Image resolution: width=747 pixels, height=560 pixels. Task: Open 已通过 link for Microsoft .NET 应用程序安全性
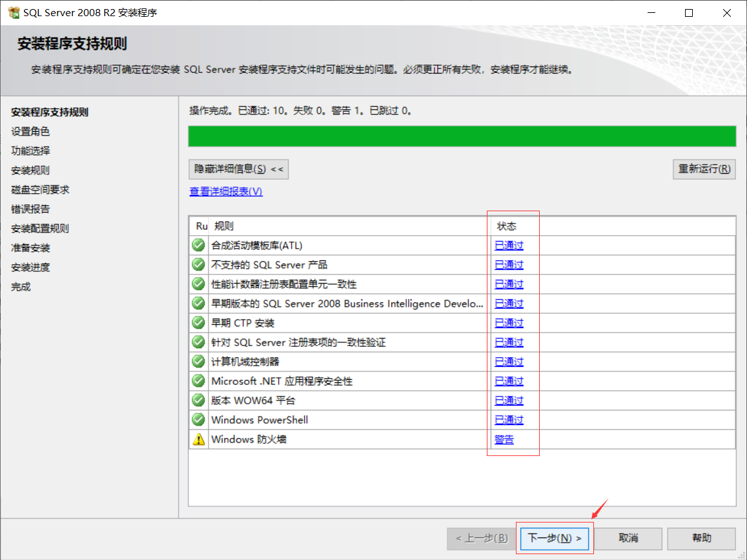point(509,381)
